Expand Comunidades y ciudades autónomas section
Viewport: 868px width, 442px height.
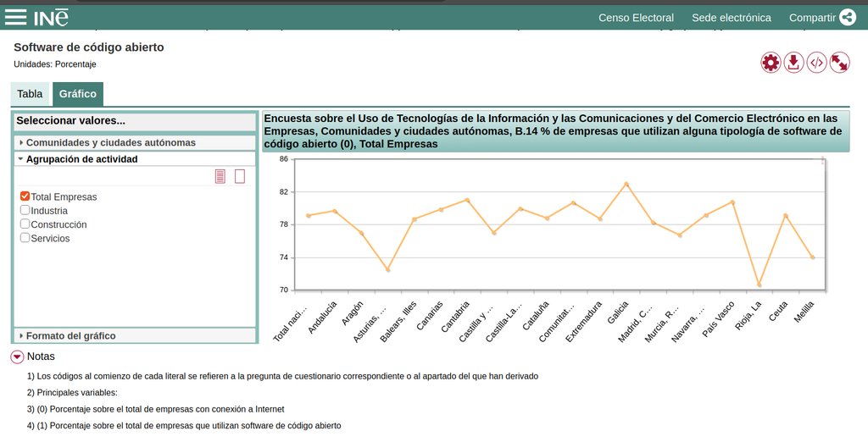(135, 143)
